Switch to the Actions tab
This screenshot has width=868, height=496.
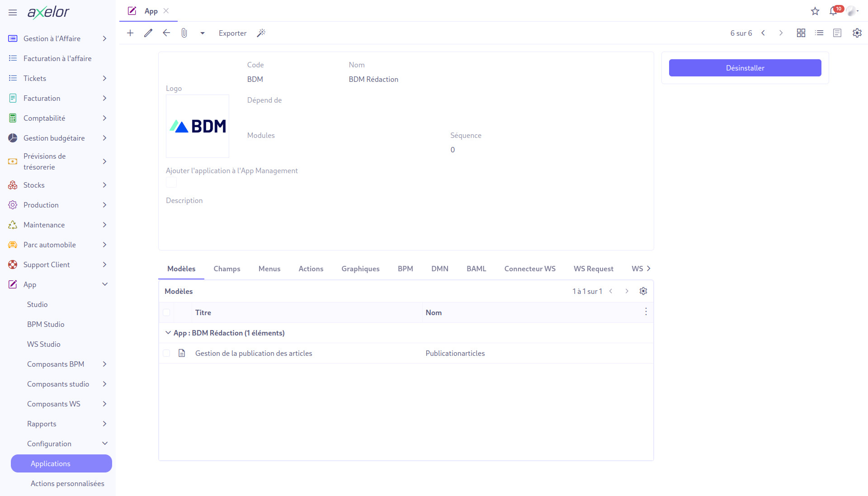pyautogui.click(x=311, y=269)
